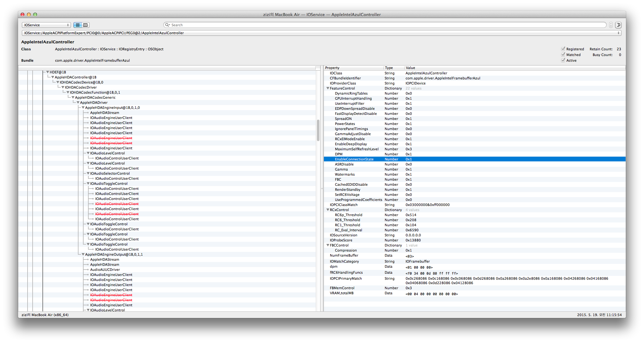Collapse the FBCControl dictionary
Image resolution: width=644 pixels, height=343 pixels.
(328, 245)
